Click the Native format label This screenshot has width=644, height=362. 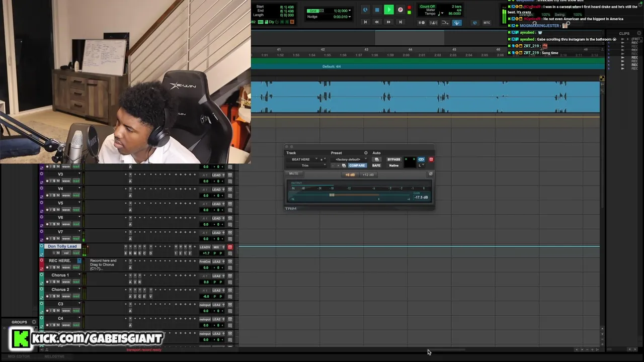click(393, 165)
